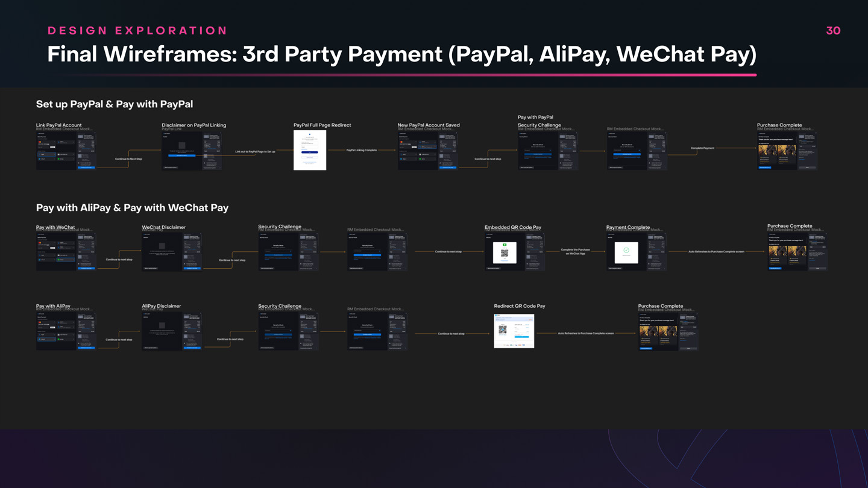868x488 pixels.
Task: Select the Pay with PayPal Security Challenge wireframe
Action: 548,151
